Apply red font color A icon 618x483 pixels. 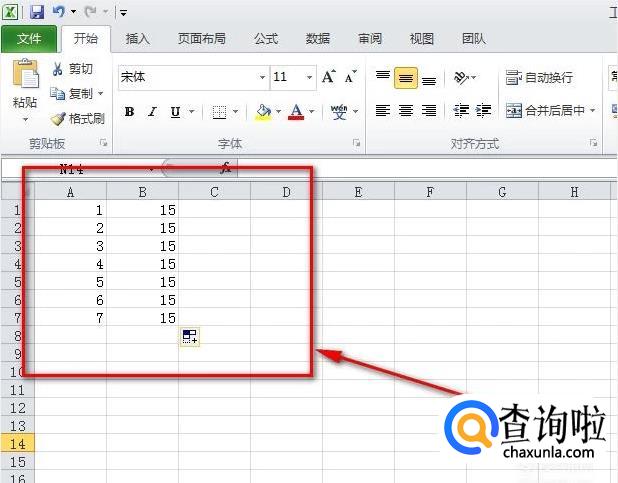296,112
